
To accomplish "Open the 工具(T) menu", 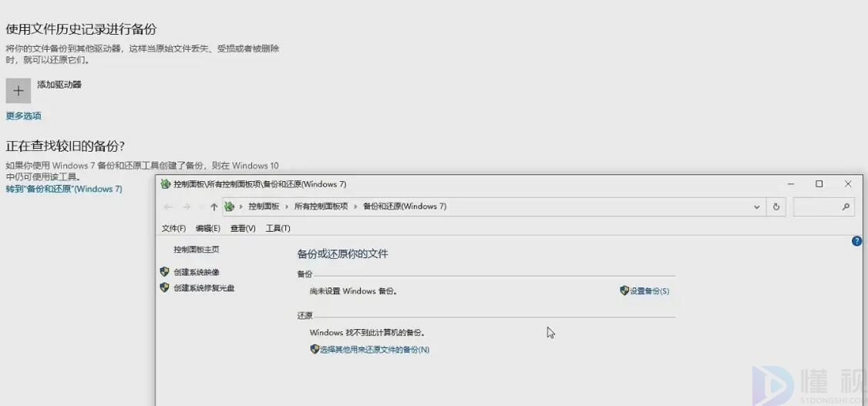I will pyautogui.click(x=278, y=229).
